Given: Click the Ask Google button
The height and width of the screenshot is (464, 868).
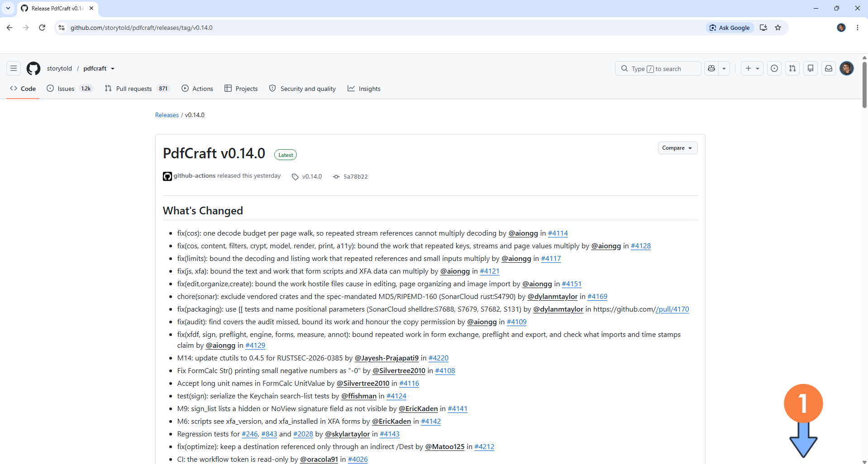Looking at the screenshot, I should (x=730, y=28).
